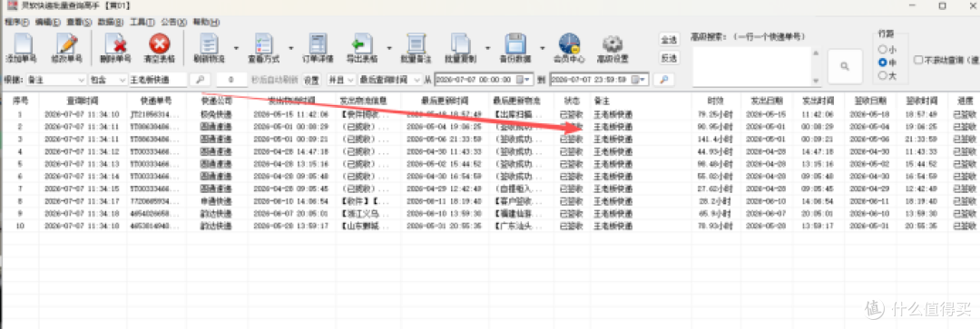Viewport: 980px width, 329px height.
Task: Select the 2026-06-10 发出日期 cell
Action: 767,201
